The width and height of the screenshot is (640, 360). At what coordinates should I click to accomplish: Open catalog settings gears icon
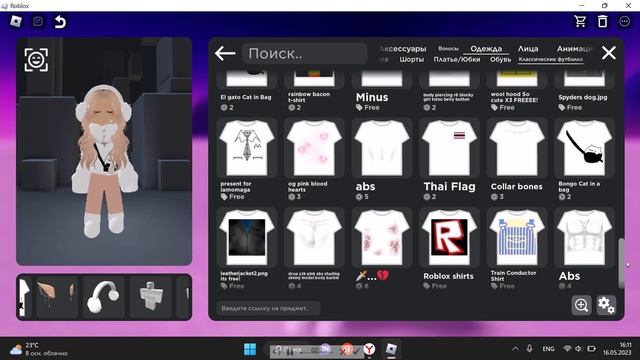(x=606, y=305)
